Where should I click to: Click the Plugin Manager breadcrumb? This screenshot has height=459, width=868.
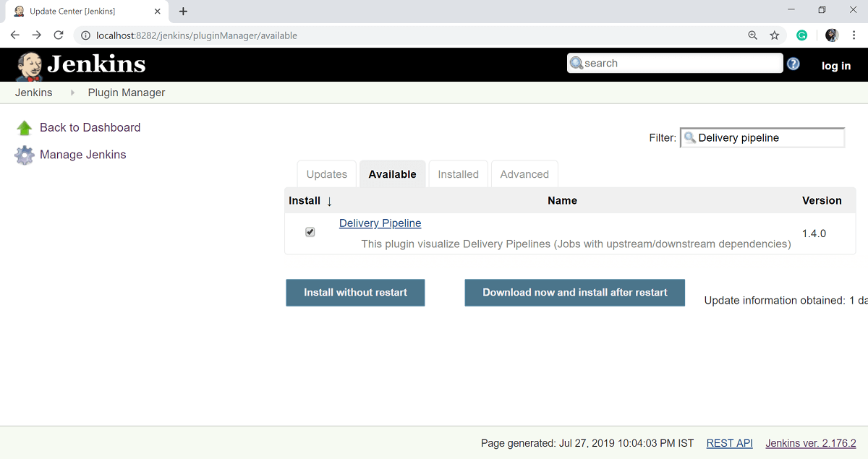pyautogui.click(x=127, y=93)
